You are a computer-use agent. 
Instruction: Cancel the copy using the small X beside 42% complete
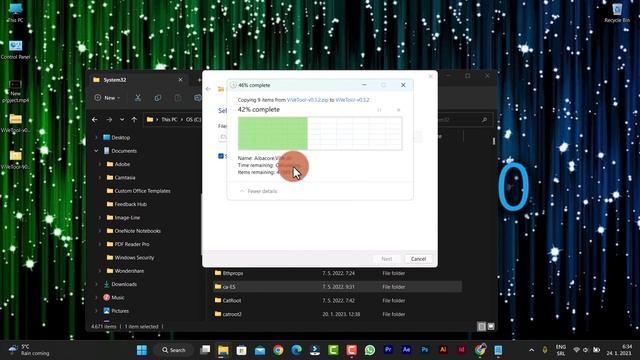[398, 110]
